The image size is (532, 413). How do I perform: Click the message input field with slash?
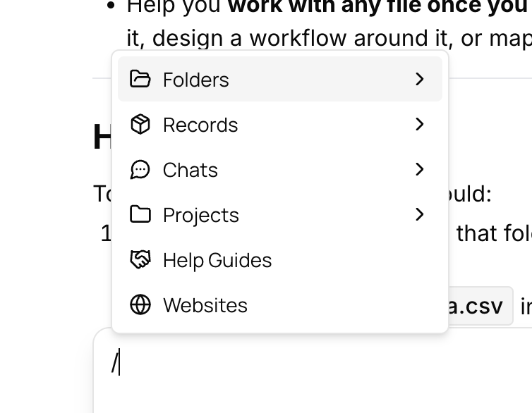coord(312,371)
